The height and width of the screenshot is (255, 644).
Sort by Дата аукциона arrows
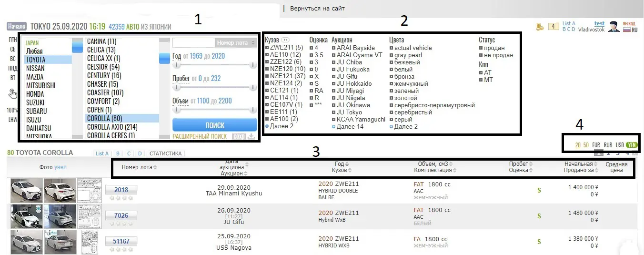click(x=247, y=164)
